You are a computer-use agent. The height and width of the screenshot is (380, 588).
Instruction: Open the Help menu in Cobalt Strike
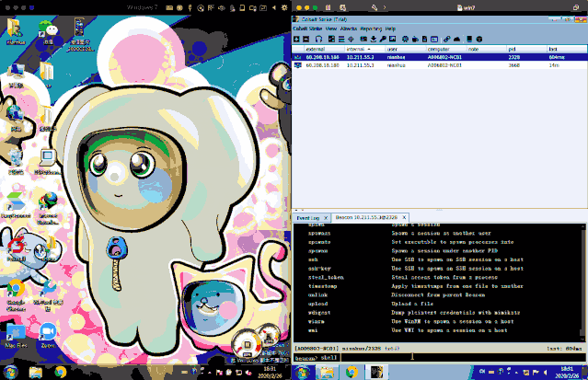pyautogui.click(x=390, y=29)
